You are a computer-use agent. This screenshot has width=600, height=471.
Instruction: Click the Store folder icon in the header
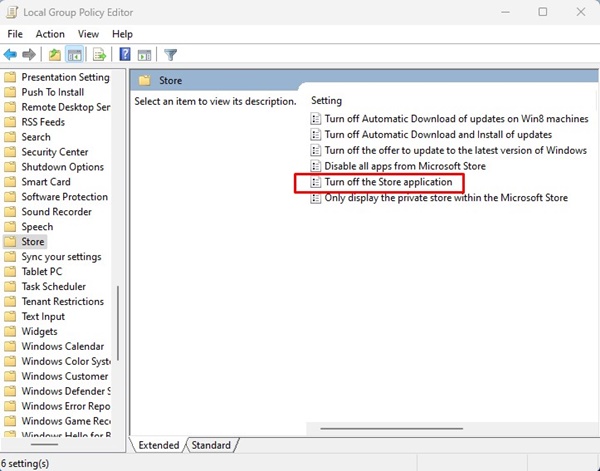coord(145,80)
